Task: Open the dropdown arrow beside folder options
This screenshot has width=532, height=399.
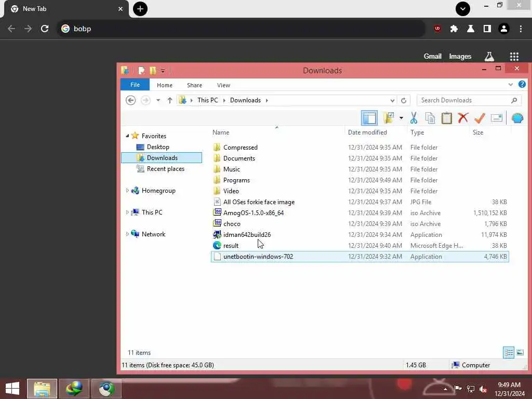Action: [x=401, y=118]
